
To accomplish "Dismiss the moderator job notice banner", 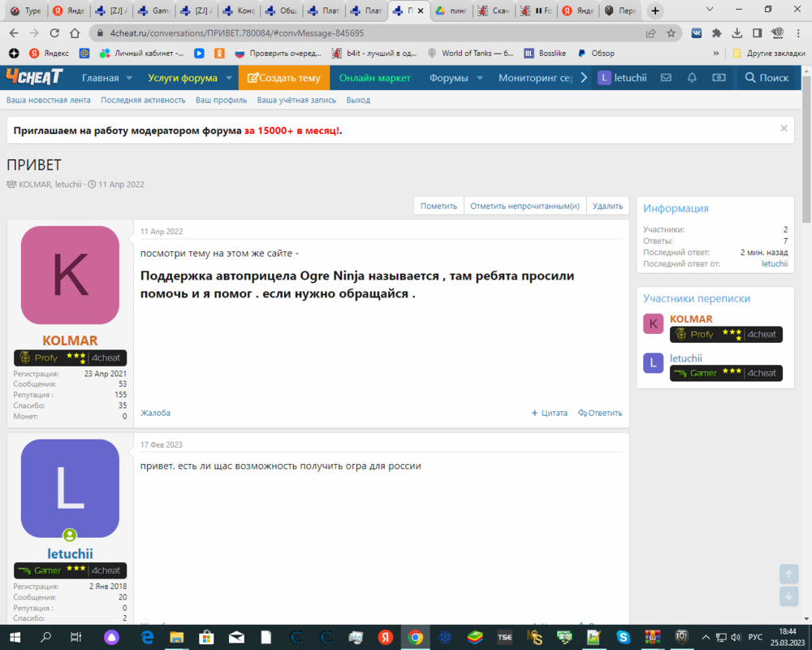I will pyautogui.click(x=784, y=128).
